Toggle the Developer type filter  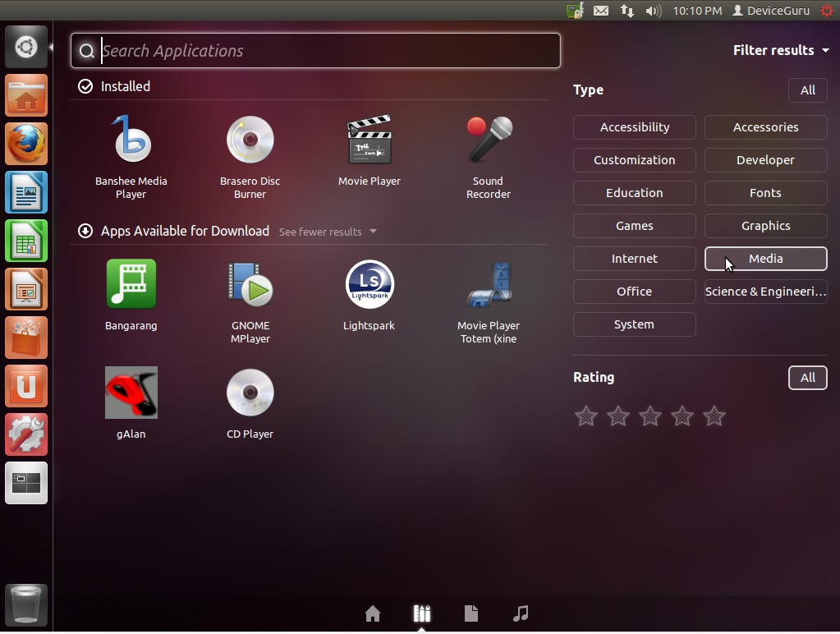tap(765, 159)
